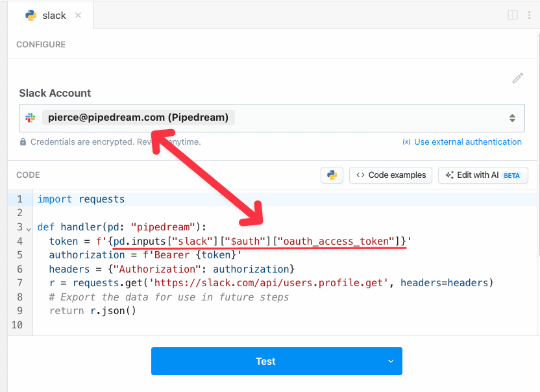Click the BETA badge on Edit with AI
Screen dimensions: 540x392
511,175
